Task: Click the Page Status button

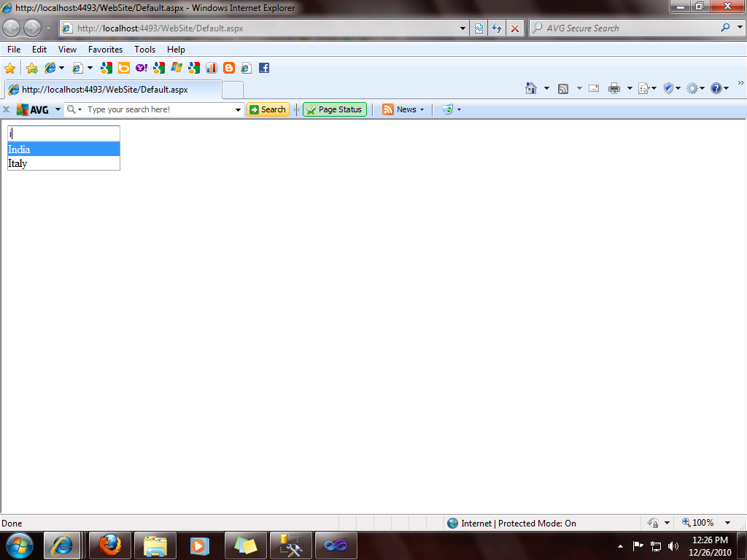Action: coord(335,109)
